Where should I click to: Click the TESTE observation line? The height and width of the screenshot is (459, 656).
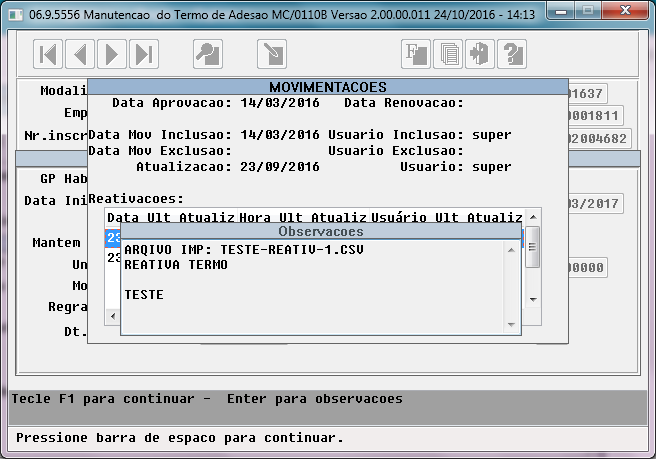click(x=144, y=295)
